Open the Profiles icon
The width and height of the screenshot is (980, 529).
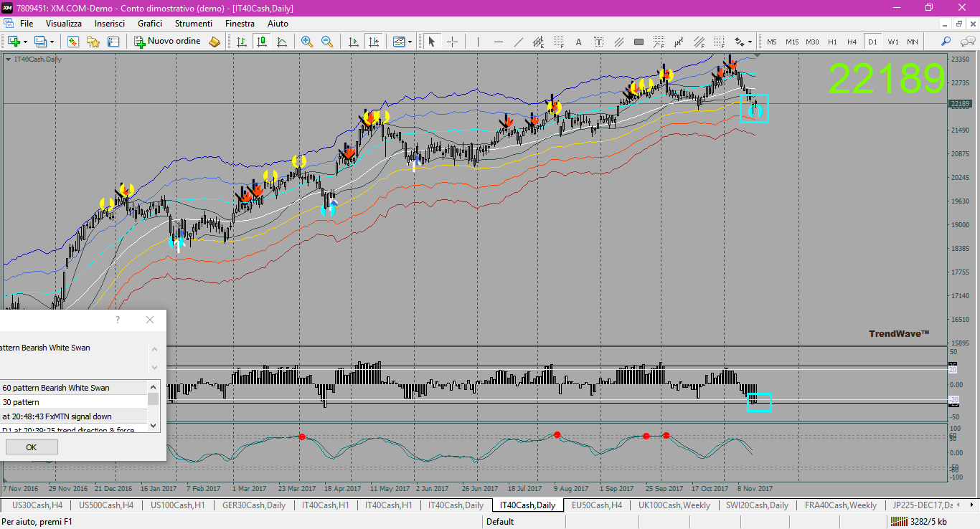tap(41, 42)
